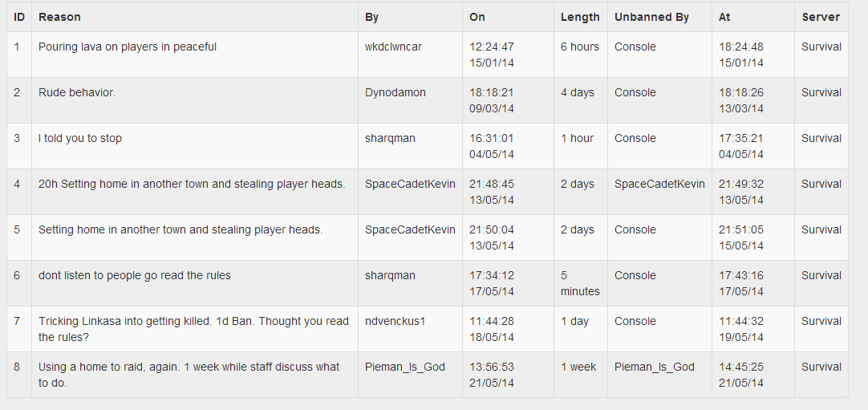
Task: Click Dynodamon in the By column
Action: pyautogui.click(x=395, y=93)
